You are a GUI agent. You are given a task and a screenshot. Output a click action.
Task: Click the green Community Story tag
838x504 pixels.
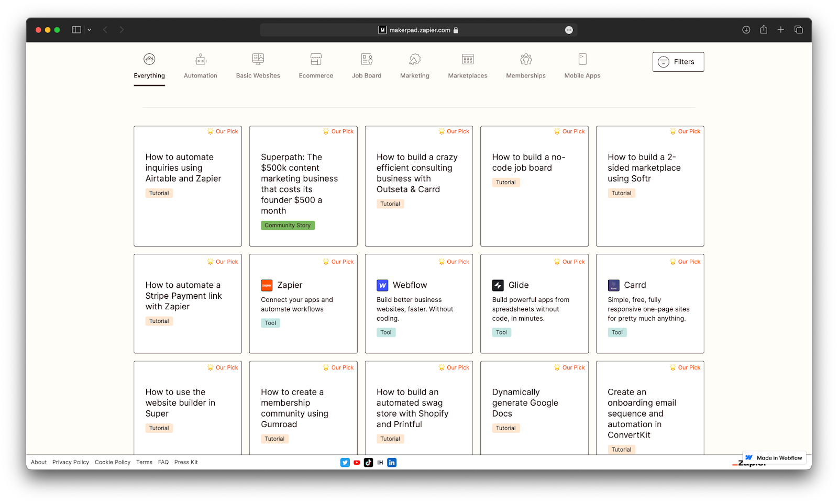tap(288, 226)
